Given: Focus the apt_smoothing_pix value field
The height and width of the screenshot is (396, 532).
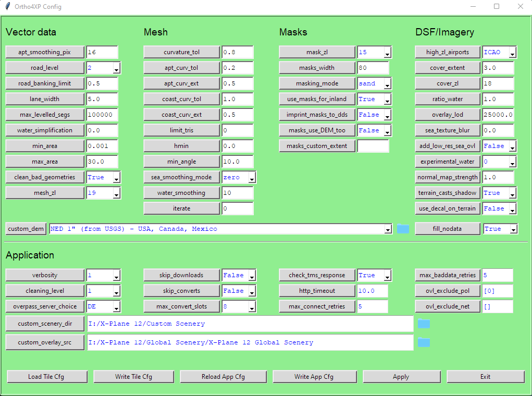Looking at the screenshot, I should click(x=102, y=52).
